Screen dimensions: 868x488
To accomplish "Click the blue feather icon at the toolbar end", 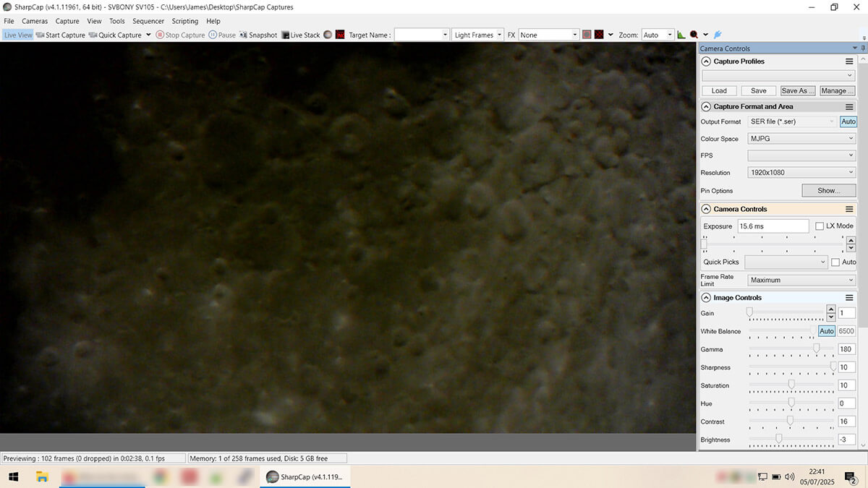I will [718, 35].
